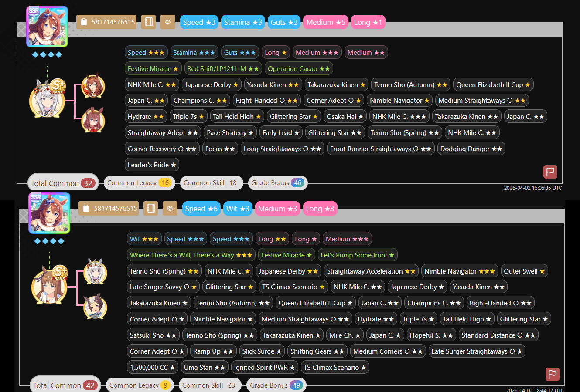
Task: Copy the trainer ID in the upper card
Action: point(106,22)
